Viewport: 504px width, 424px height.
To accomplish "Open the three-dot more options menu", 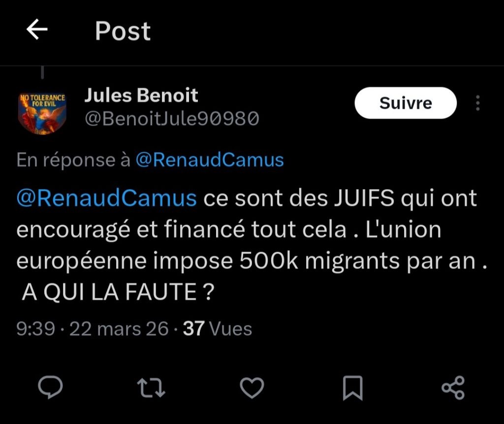I will point(477,103).
